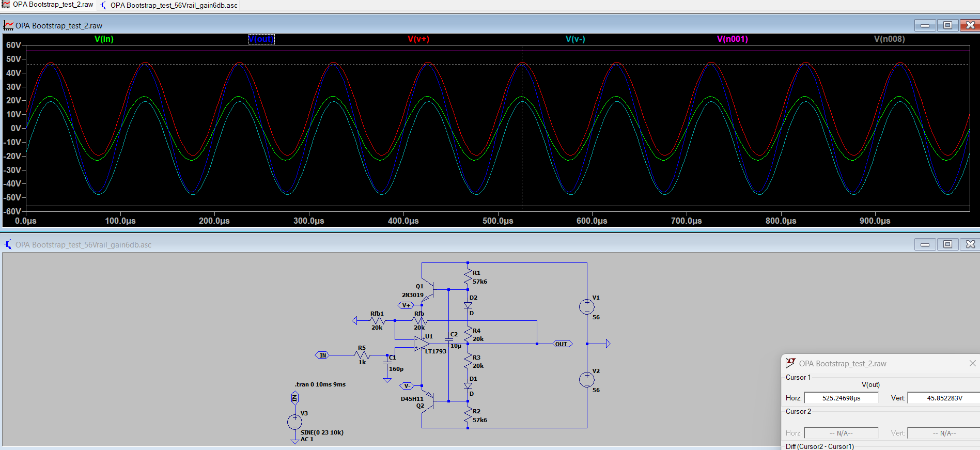The image size is (980, 450).
Task: Select capacitor C1 160p symbol
Action: 387,364
